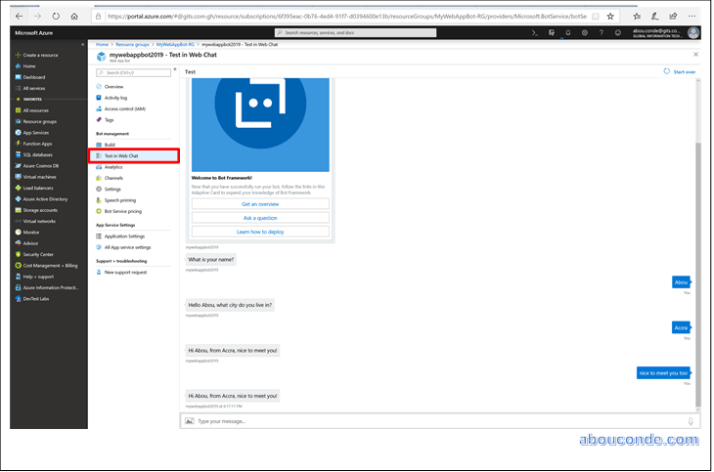The width and height of the screenshot is (714, 472).
Task: Collapse the left Azure sidebar chevron
Action: tap(82, 44)
